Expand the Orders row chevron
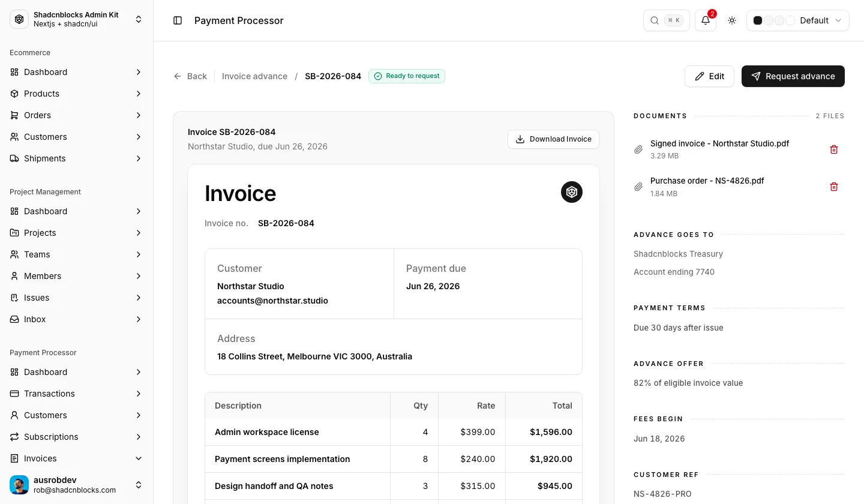Screen dimensions: 864x504 (x=139, y=115)
